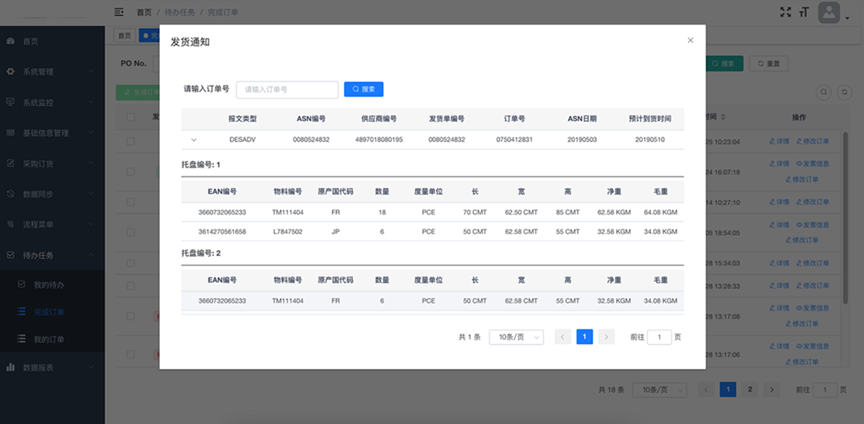Select 我的订单 in the sidebar
This screenshot has height=424, width=864.
point(49,340)
